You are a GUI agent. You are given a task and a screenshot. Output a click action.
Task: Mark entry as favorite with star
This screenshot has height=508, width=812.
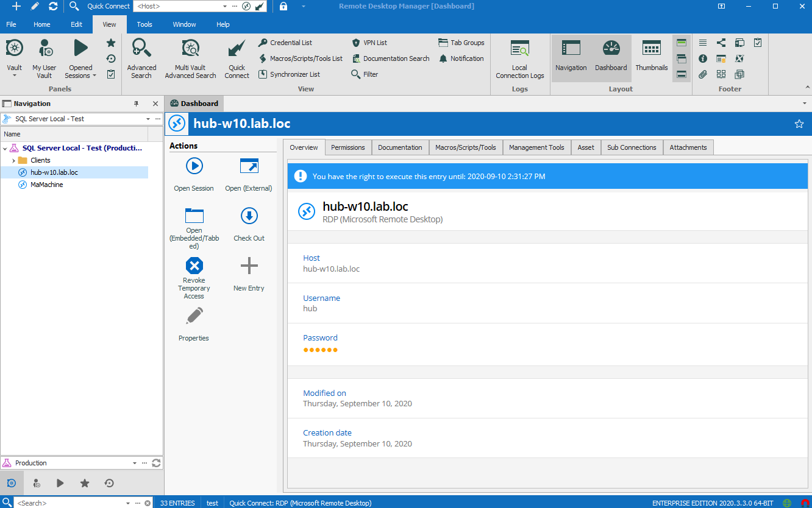tap(799, 124)
